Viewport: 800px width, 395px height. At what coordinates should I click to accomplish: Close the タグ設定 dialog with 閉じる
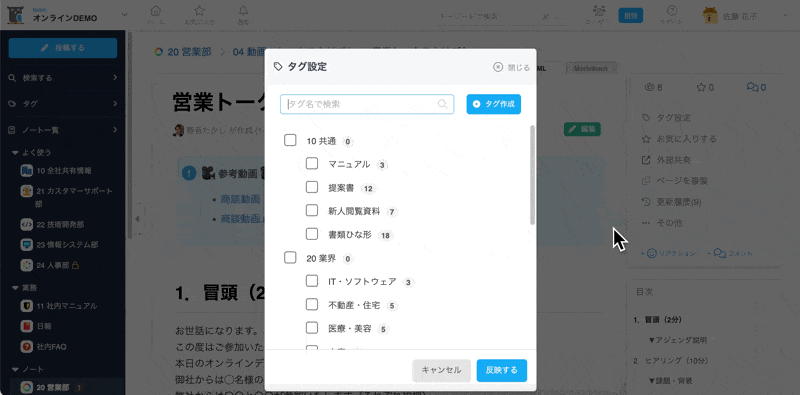tap(511, 67)
